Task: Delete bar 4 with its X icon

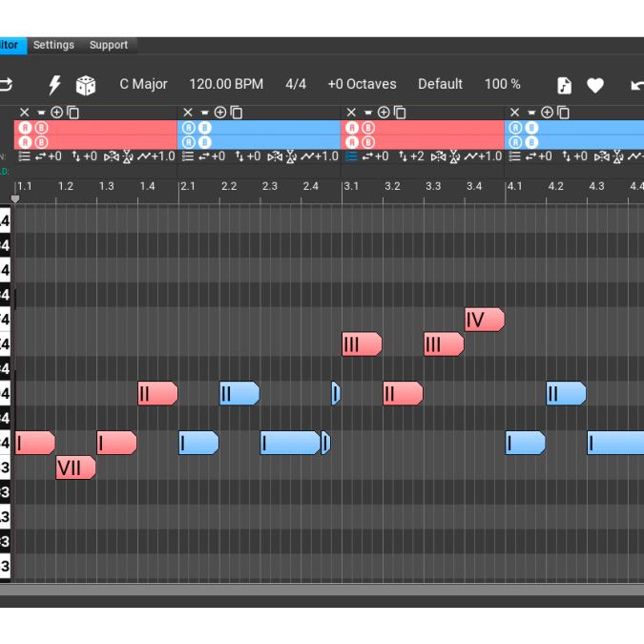Action: coord(514,113)
